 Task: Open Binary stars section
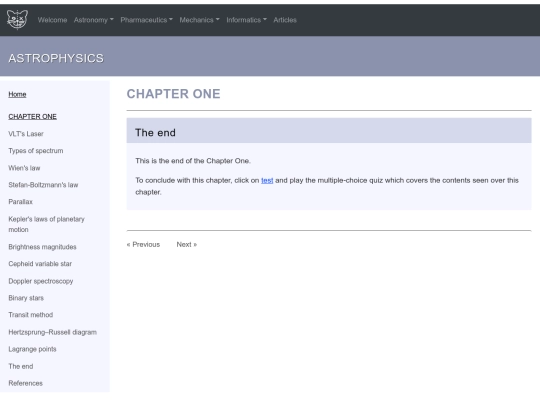pos(26,298)
